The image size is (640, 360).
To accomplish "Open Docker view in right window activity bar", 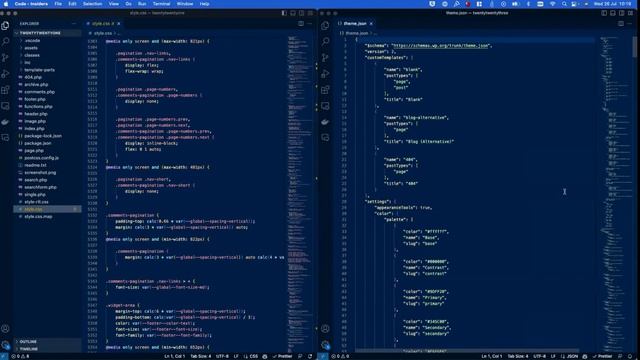I will (325, 122).
